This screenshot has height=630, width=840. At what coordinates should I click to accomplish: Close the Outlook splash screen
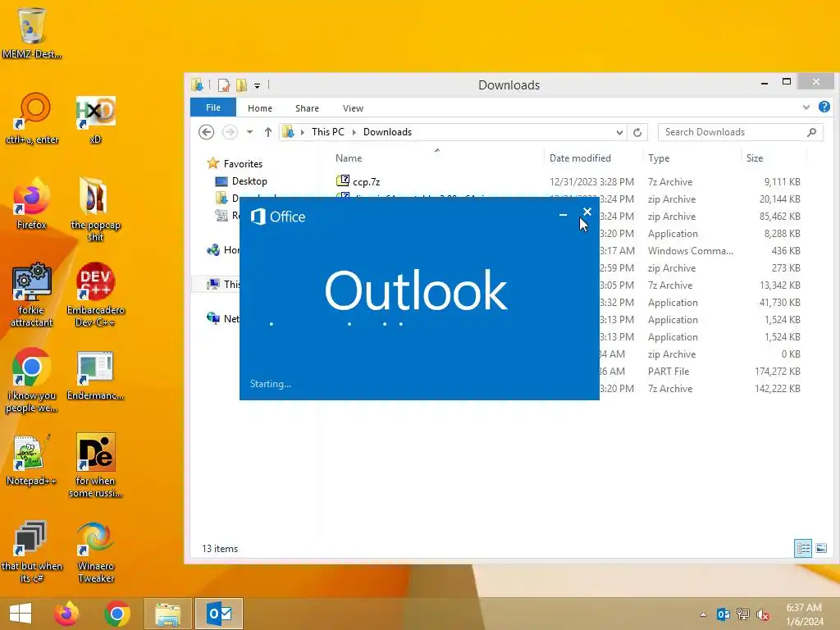click(587, 212)
